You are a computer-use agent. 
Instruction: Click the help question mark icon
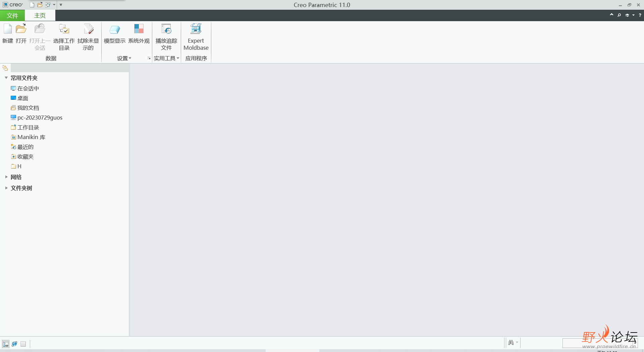click(x=640, y=15)
